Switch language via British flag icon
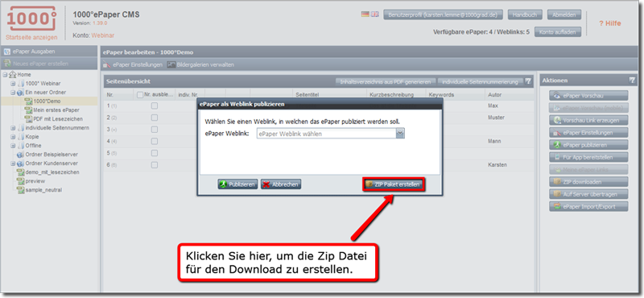Screen dimensions: 644x298 coord(374,14)
